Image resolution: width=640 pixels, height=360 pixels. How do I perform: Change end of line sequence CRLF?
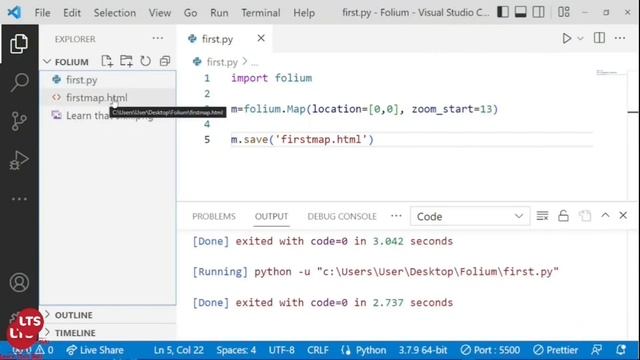(x=318, y=350)
